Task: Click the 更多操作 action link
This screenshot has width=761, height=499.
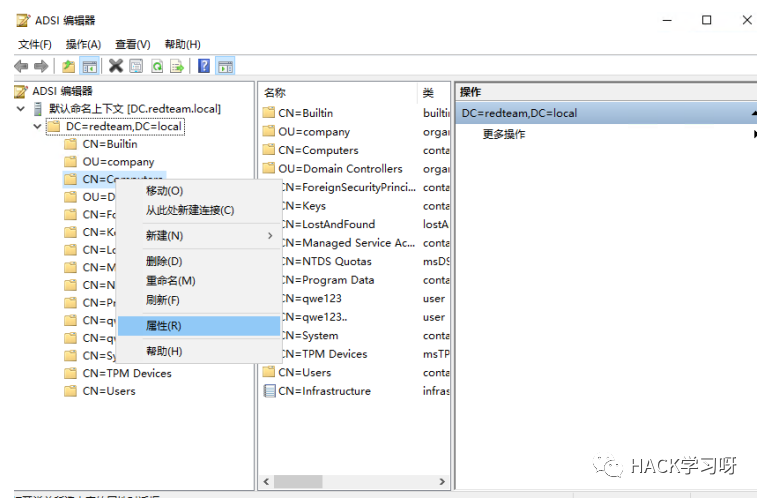Action: click(x=504, y=134)
